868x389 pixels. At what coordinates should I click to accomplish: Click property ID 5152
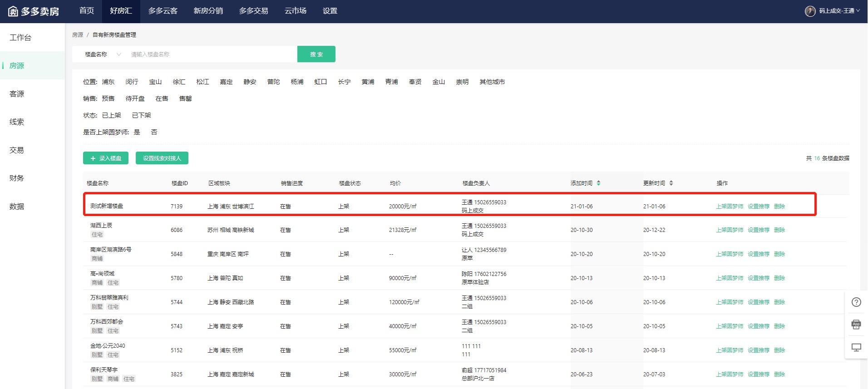point(177,350)
